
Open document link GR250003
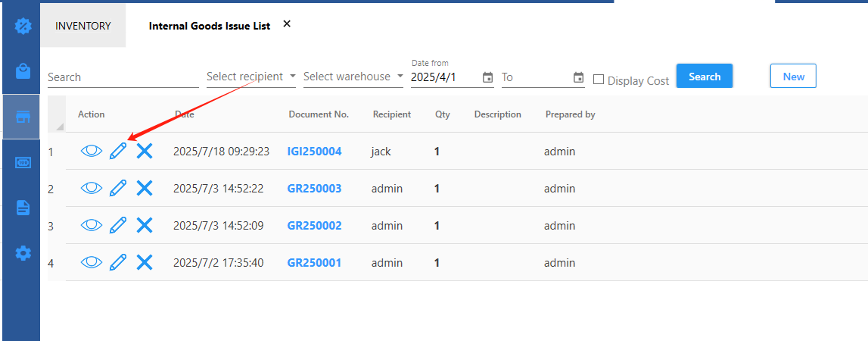pyautogui.click(x=314, y=189)
